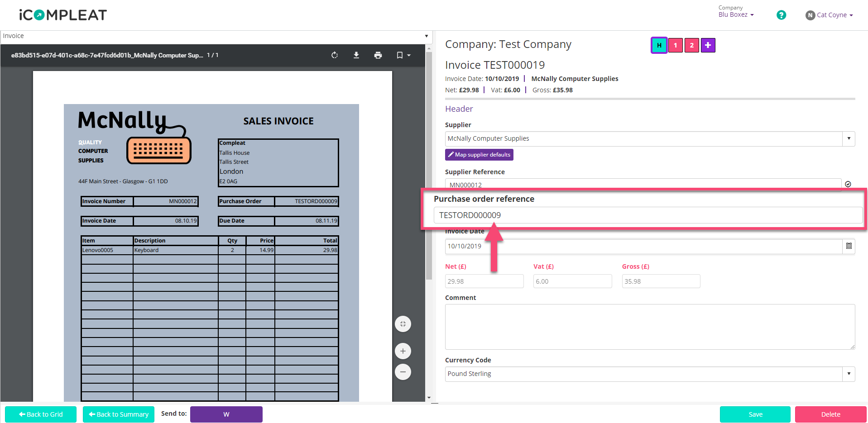
Task: Expand the Supplier dropdown
Action: pos(849,139)
